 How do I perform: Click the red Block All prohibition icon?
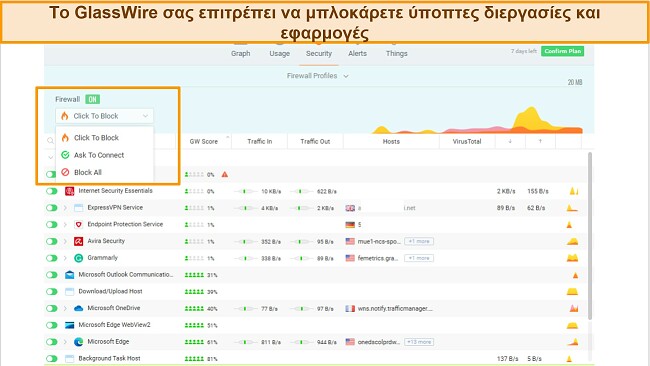pyautogui.click(x=65, y=172)
